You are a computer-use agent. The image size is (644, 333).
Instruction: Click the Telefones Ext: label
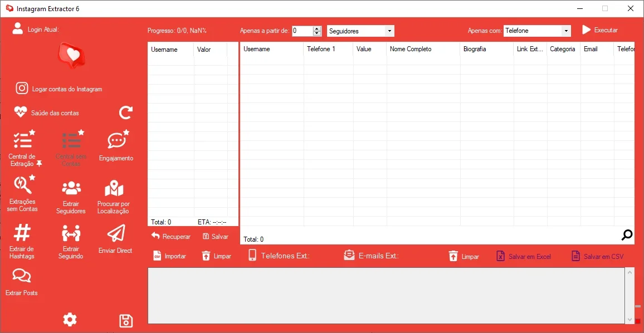pos(285,256)
